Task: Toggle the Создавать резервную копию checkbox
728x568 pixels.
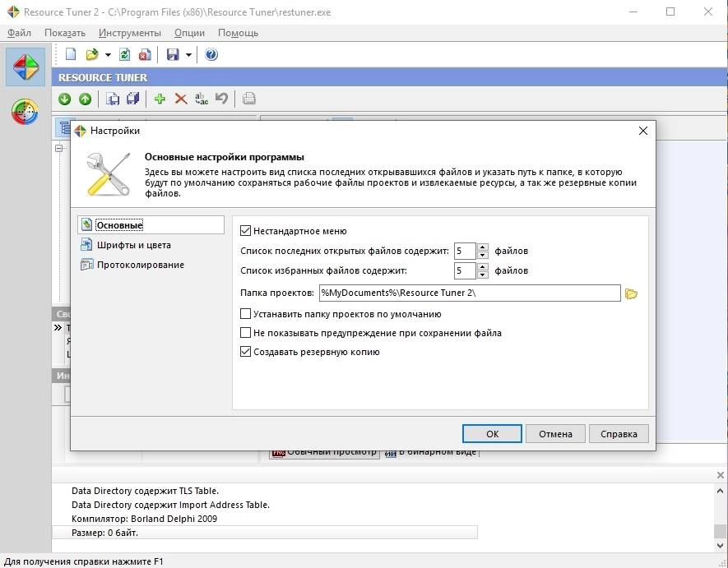Action: [246, 352]
